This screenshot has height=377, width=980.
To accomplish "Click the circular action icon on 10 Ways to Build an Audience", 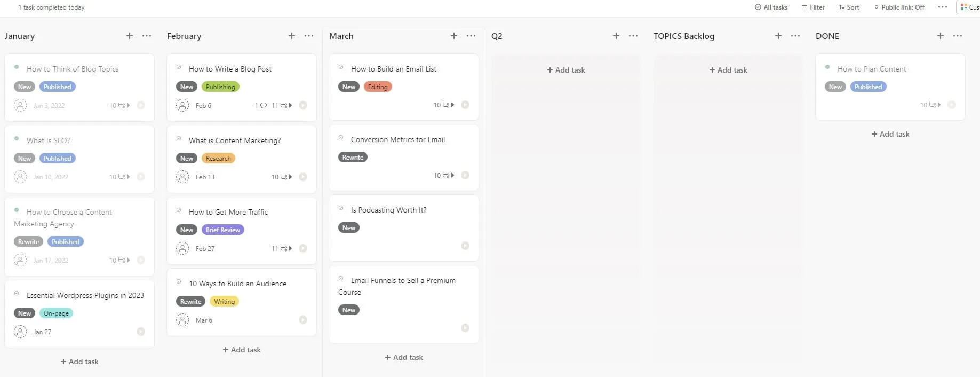I will click(302, 320).
